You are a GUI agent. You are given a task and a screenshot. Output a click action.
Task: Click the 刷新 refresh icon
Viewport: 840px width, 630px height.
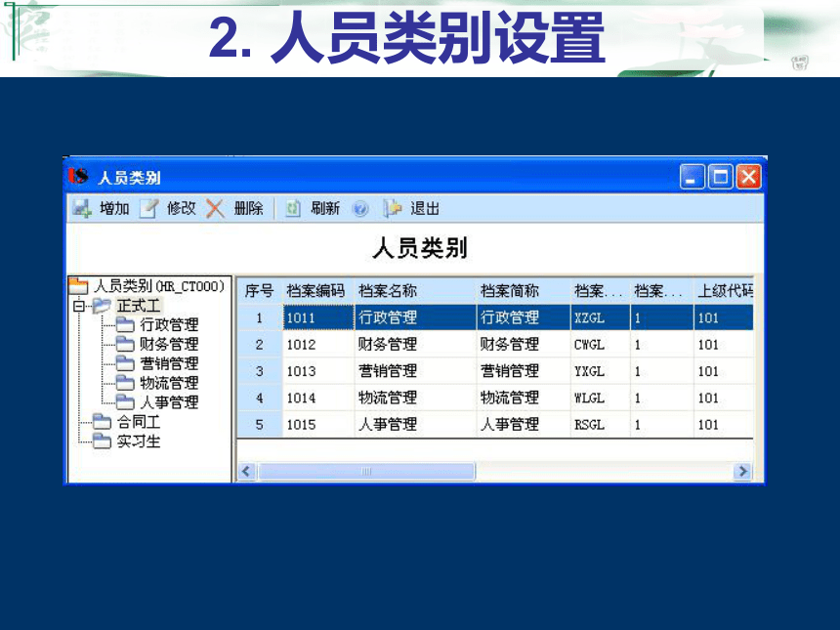point(292,208)
